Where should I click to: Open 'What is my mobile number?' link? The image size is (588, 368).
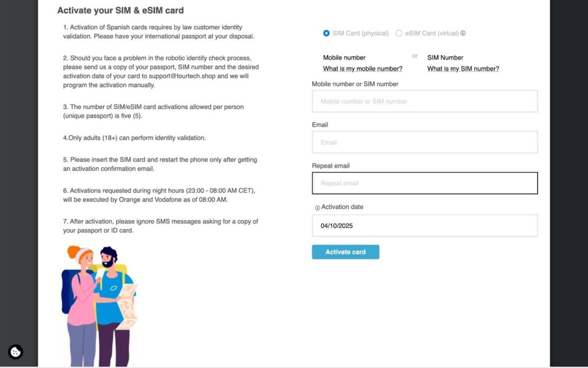pyautogui.click(x=362, y=69)
